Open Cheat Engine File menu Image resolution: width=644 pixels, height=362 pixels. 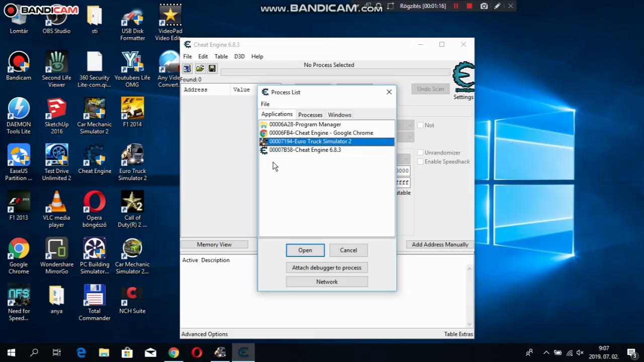pyautogui.click(x=187, y=56)
